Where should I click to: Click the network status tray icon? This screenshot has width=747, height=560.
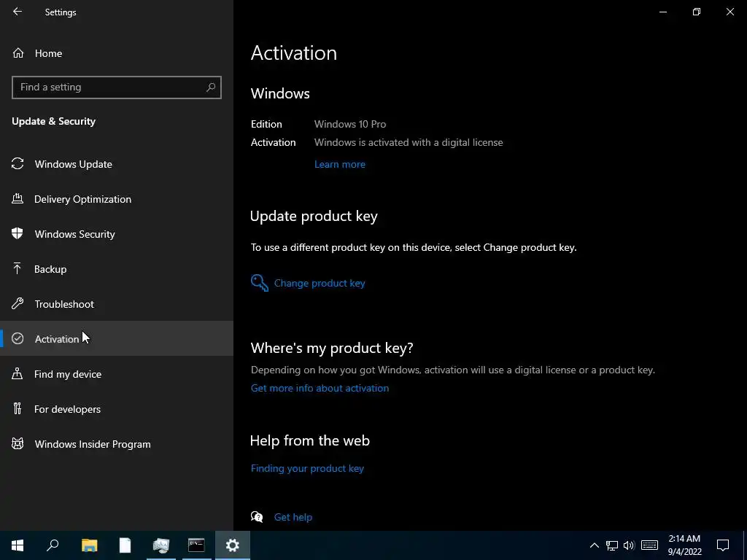(612, 545)
